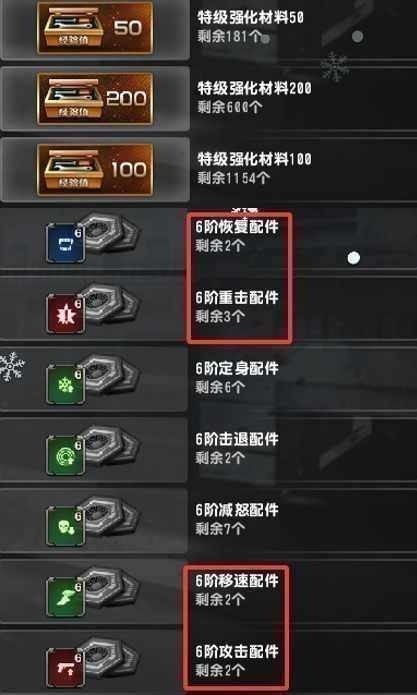417x695 pixels.
Task: Click the 特级强化材料200 label
Action: coord(254,88)
